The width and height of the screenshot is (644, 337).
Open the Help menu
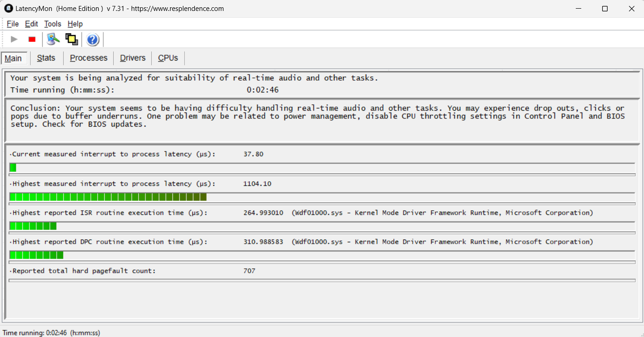pos(75,24)
